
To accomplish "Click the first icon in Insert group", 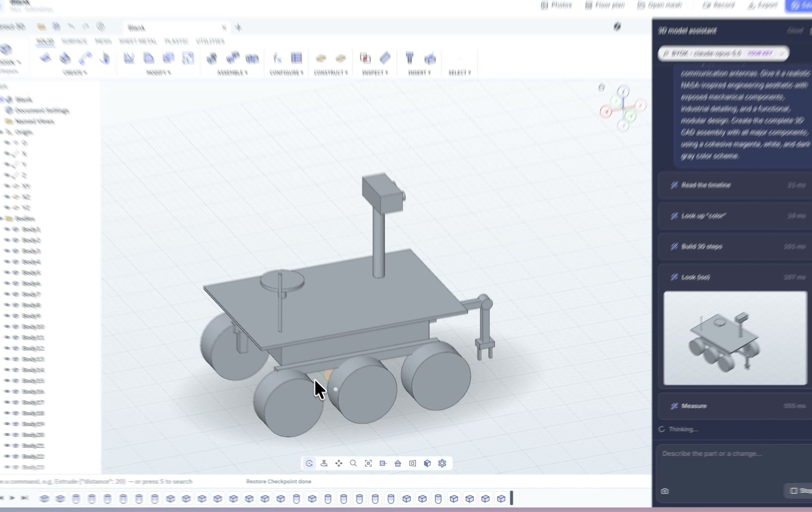I will coord(410,58).
